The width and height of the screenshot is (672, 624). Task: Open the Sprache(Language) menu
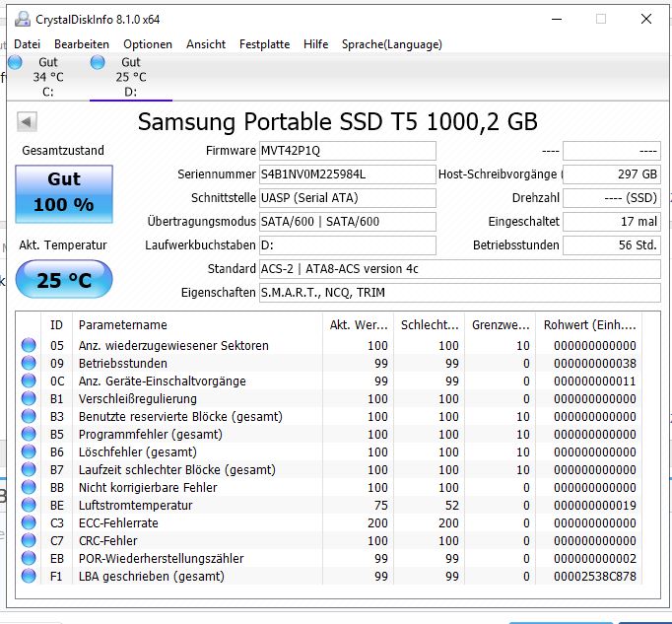click(x=392, y=44)
